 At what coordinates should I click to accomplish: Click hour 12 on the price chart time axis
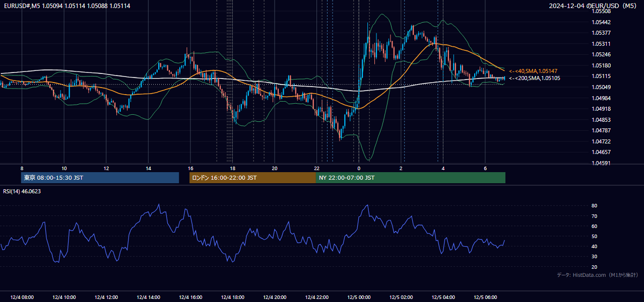[106, 168]
